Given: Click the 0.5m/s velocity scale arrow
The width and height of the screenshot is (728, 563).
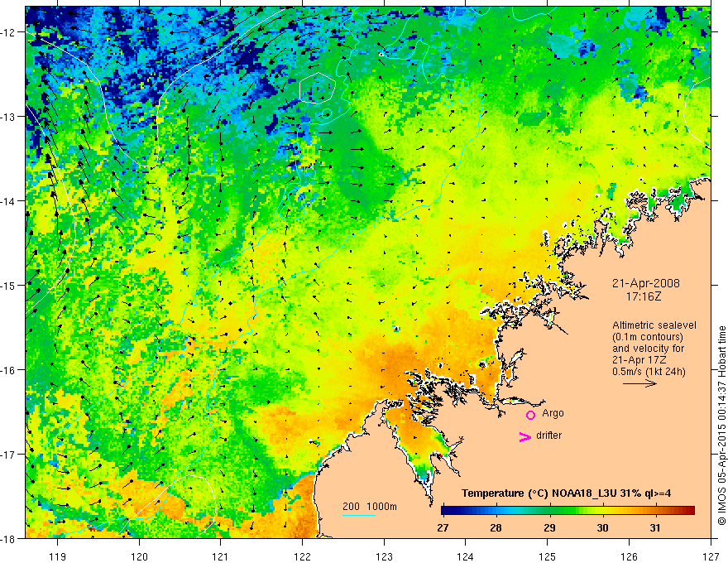Looking at the screenshot, I should click(x=639, y=383).
